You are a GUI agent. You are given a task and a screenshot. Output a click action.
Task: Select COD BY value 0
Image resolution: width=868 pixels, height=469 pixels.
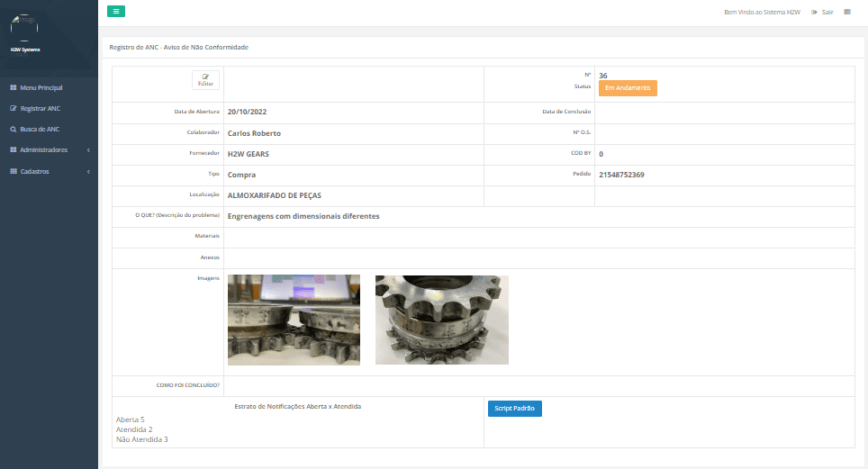[601, 155]
